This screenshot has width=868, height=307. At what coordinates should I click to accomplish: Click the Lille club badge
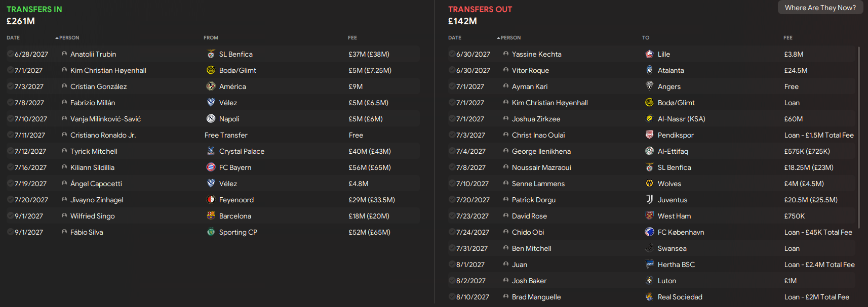[650, 54]
